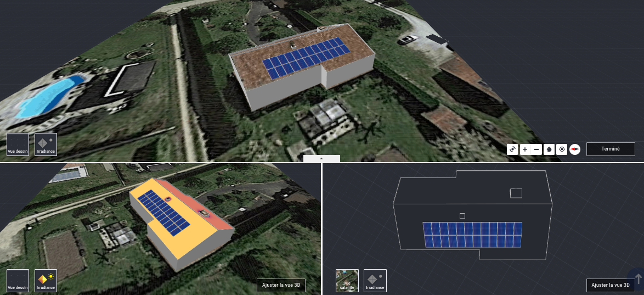Image resolution: width=644 pixels, height=295 pixels.
Task: Click Ajuster la vue 3D in right panel
Action: tap(611, 285)
